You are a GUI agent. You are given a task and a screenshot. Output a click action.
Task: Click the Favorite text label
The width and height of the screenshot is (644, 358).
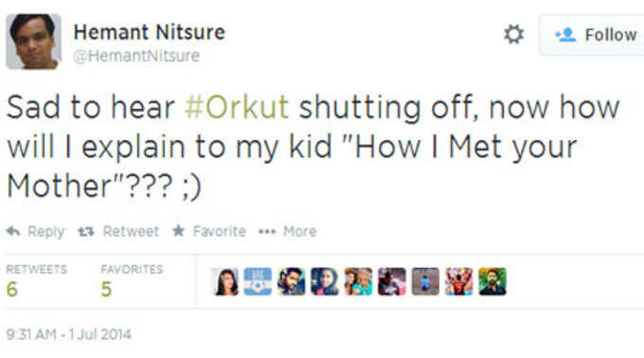pyautogui.click(x=220, y=231)
